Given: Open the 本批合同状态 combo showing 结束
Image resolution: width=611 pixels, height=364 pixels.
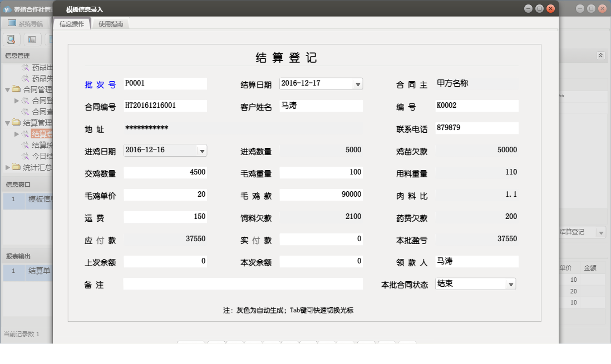Looking at the screenshot, I should 510,283.
